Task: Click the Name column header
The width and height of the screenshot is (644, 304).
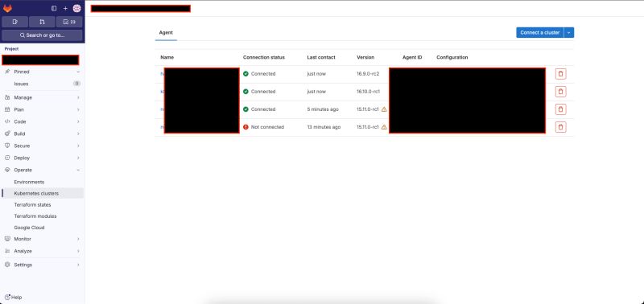Action: coord(167,57)
